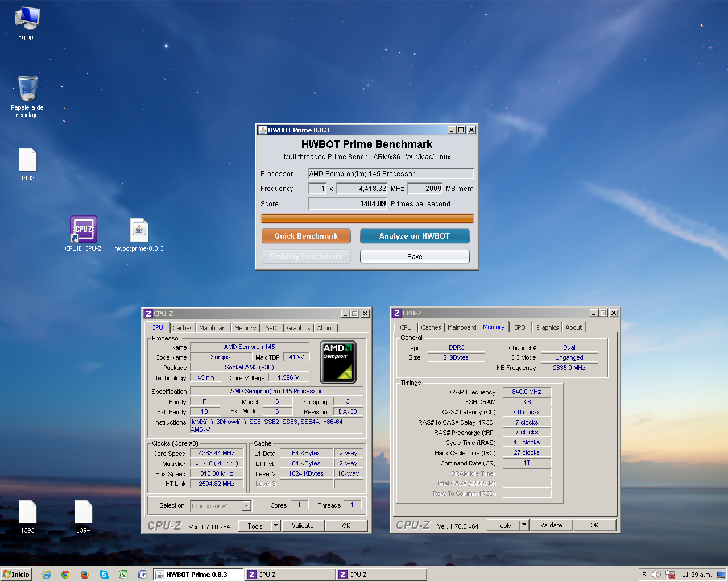Screen dimensions: 728x582
Task: Open Papelera de reciclaje icon
Action: coord(27,95)
